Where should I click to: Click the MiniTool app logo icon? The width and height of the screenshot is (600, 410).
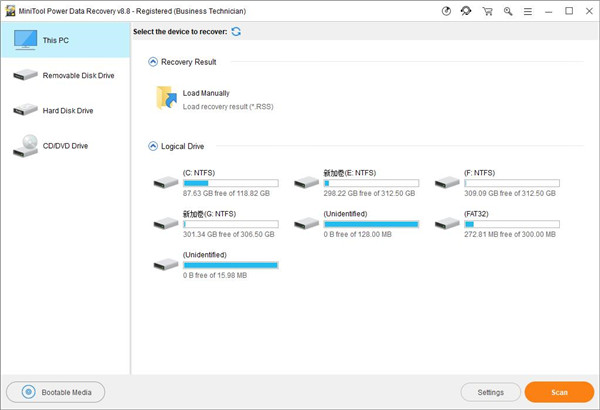tap(10, 11)
